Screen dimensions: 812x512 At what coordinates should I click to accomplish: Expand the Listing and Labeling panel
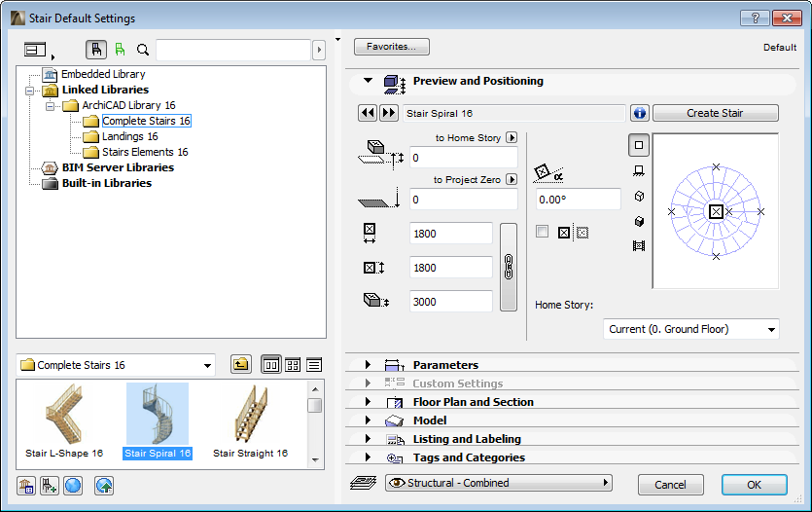tap(368, 439)
